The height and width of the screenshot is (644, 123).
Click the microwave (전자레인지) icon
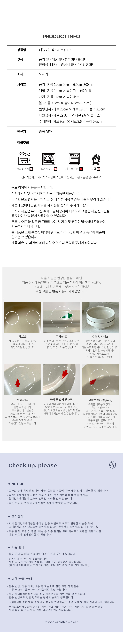click(x=24, y=158)
